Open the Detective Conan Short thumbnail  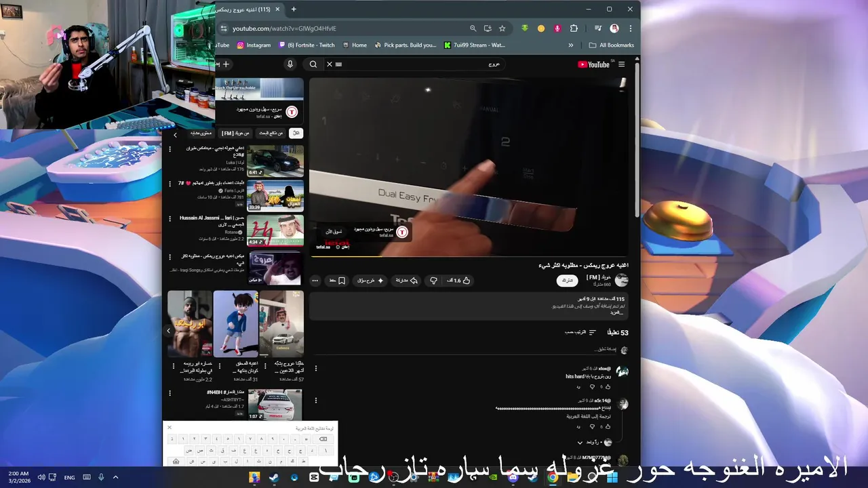(235, 324)
